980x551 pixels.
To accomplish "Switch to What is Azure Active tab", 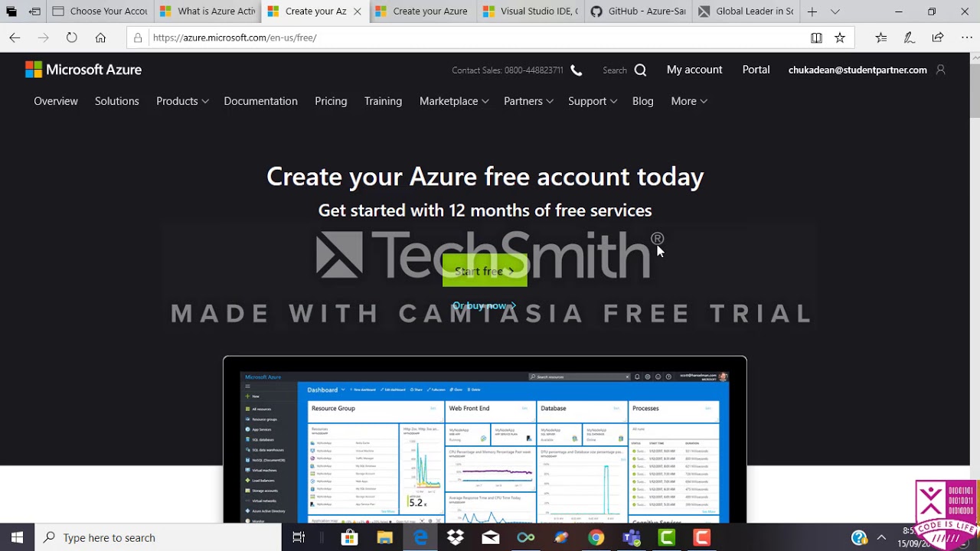I will pos(207,11).
